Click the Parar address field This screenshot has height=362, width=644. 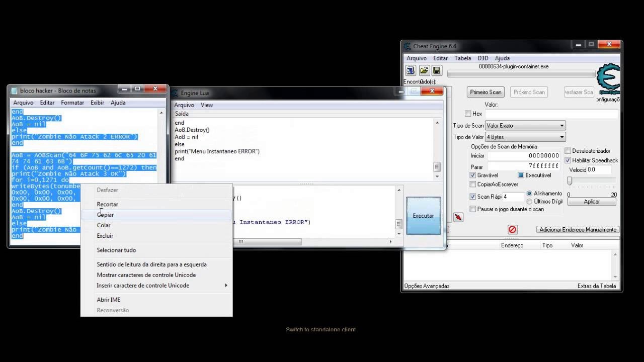coord(524,166)
